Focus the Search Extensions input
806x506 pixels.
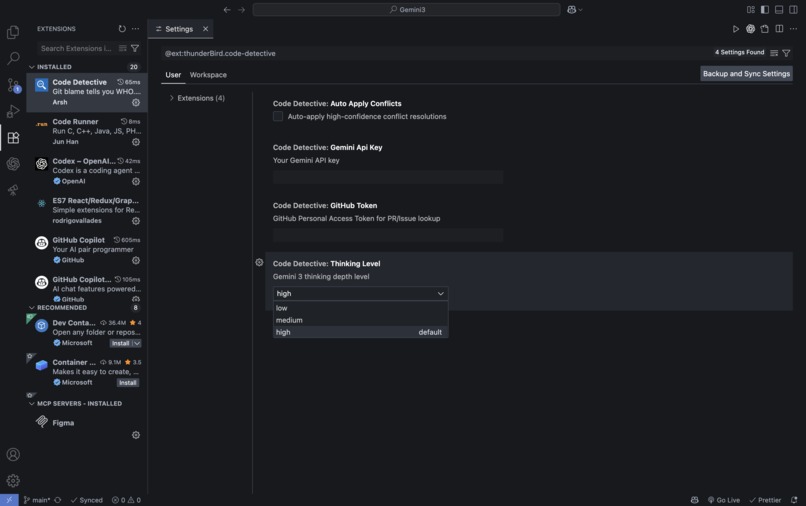[76, 48]
